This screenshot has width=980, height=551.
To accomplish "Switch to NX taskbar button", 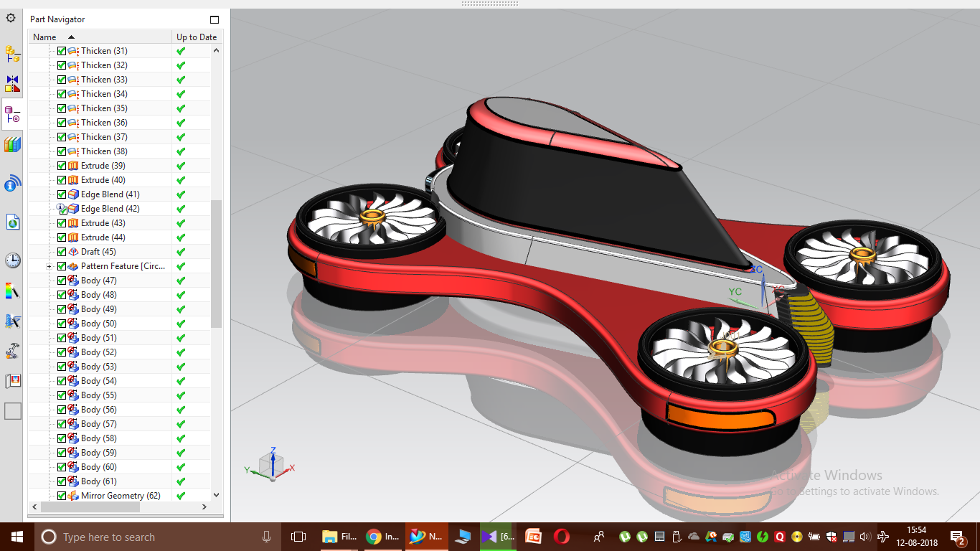I will point(425,537).
